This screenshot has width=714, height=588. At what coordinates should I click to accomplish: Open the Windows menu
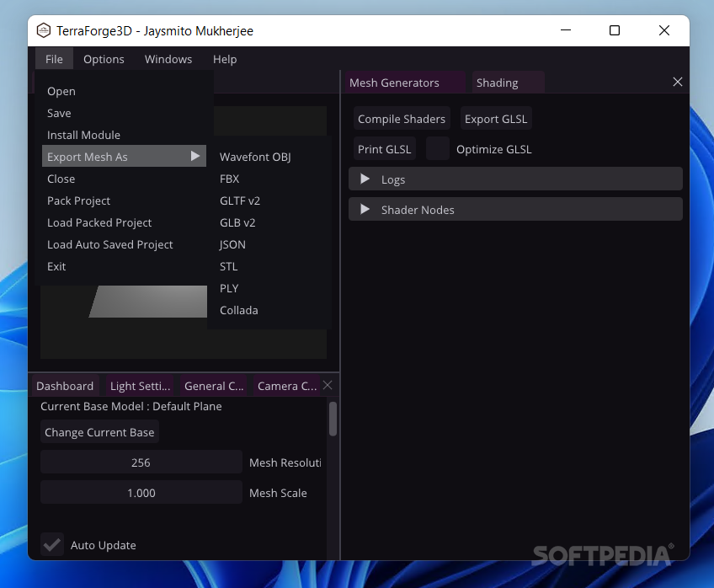click(x=168, y=59)
